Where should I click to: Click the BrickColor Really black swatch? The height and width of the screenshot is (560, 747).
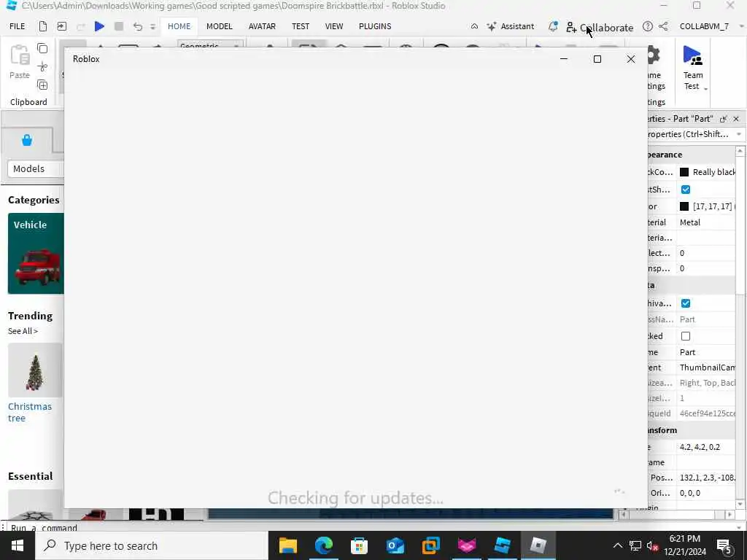684,172
